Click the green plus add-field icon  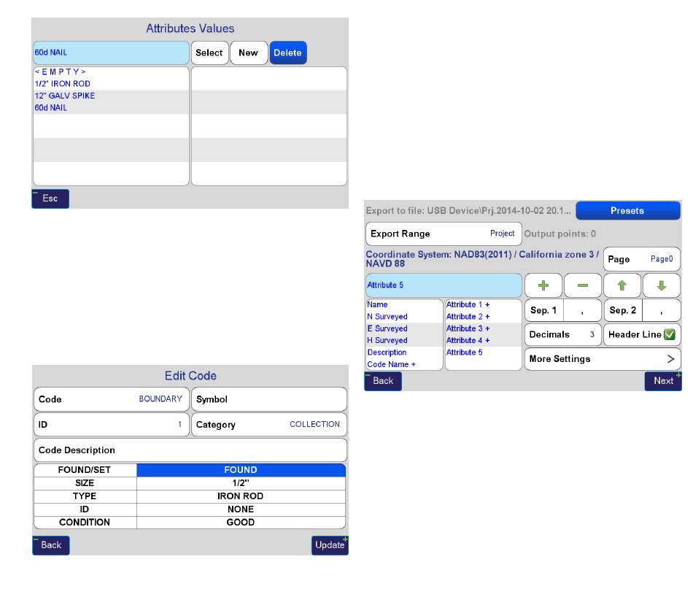[x=543, y=285]
